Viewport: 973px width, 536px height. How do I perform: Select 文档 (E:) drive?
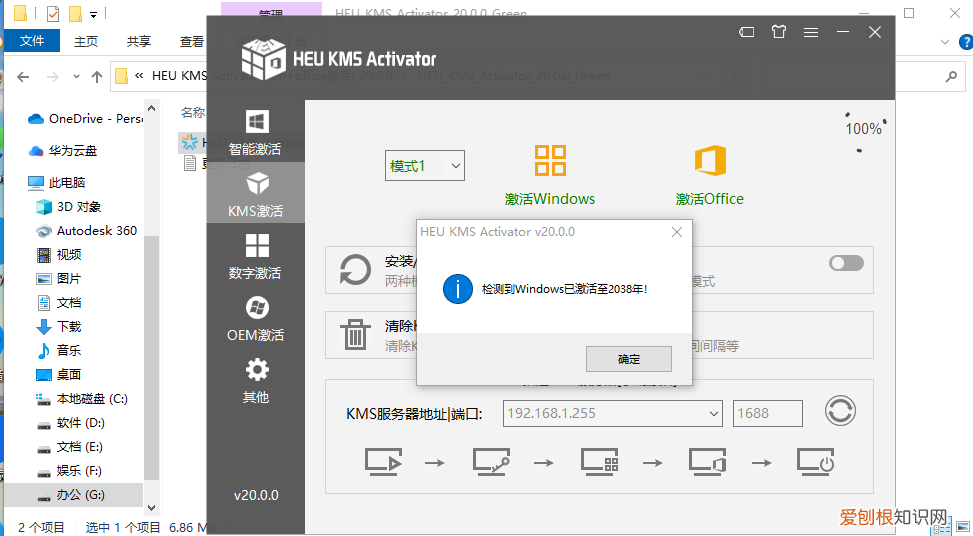(70, 447)
